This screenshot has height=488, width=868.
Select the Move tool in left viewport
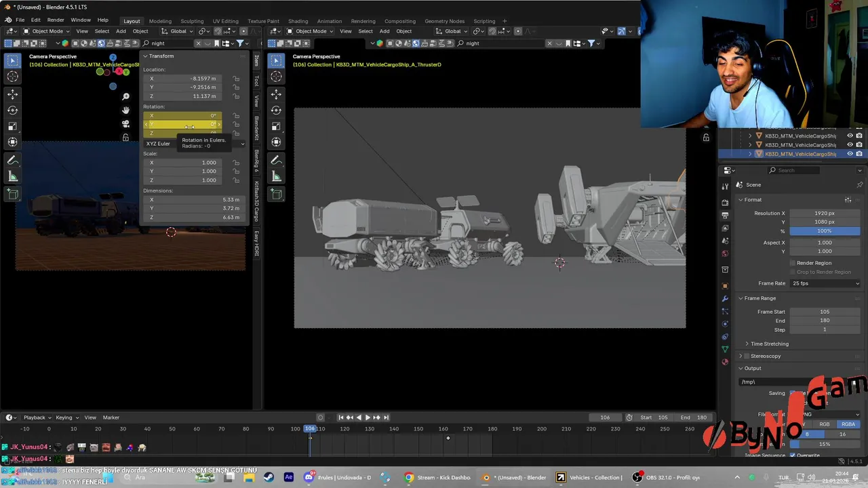(x=12, y=94)
